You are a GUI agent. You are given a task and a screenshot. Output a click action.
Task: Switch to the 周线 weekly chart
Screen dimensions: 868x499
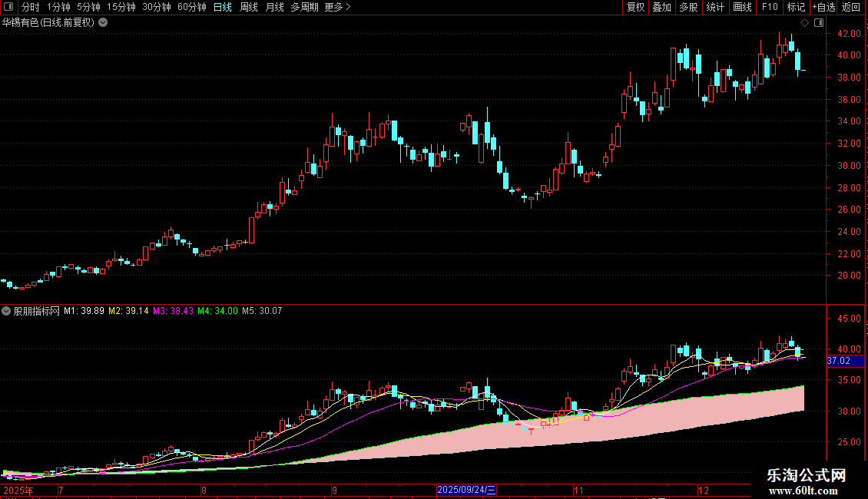click(249, 7)
